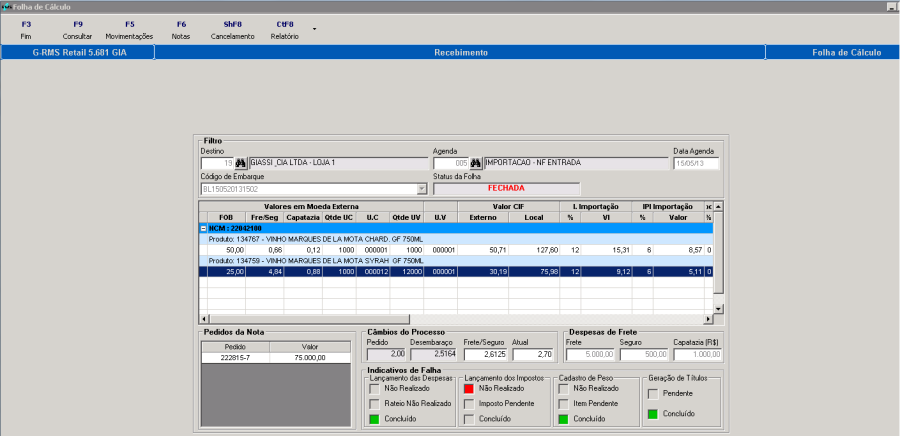Open the Código de Embarque dropdown
Viewport: 900px width, 436px height.
pos(422,189)
